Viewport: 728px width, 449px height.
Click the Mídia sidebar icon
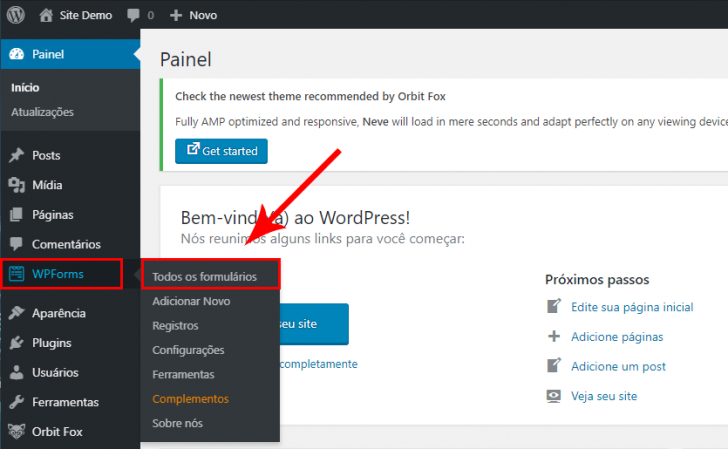(x=16, y=185)
